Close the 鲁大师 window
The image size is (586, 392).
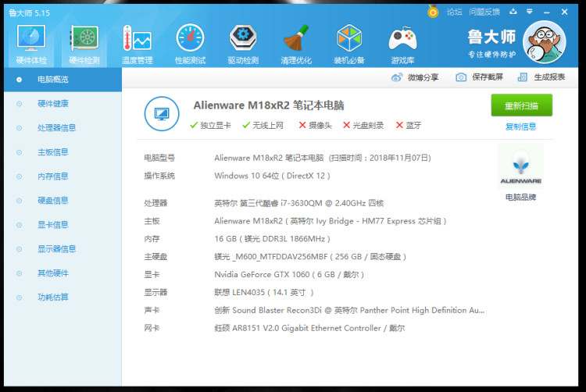(x=564, y=12)
